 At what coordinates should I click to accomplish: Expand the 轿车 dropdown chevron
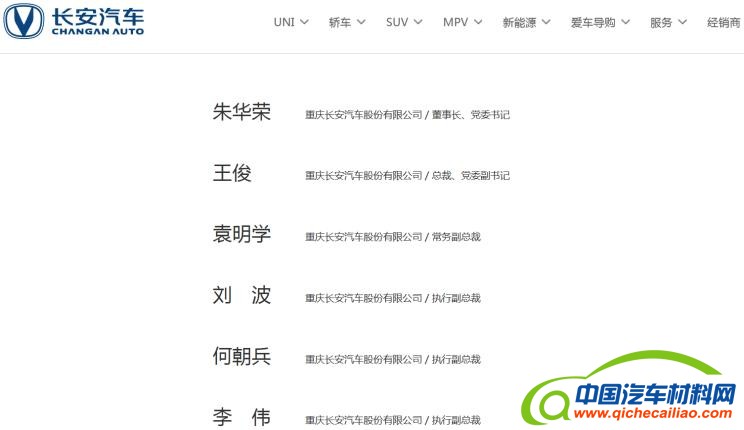[361, 22]
